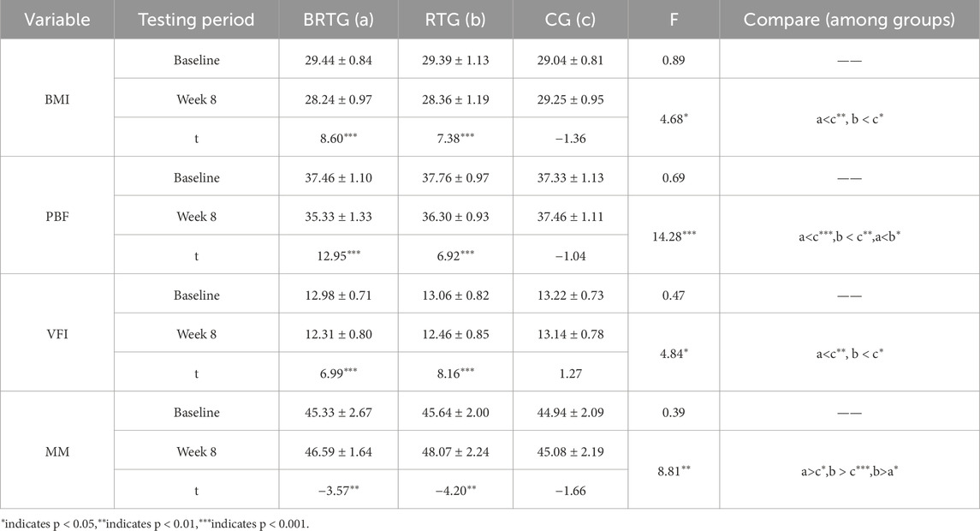This screenshot has width=980, height=531.
Task: Select the −4.20 t value cell
Action: pos(457,492)
